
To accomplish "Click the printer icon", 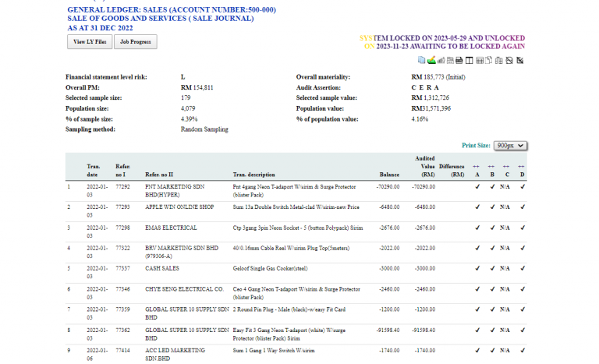I will click(x=459, y=60).
